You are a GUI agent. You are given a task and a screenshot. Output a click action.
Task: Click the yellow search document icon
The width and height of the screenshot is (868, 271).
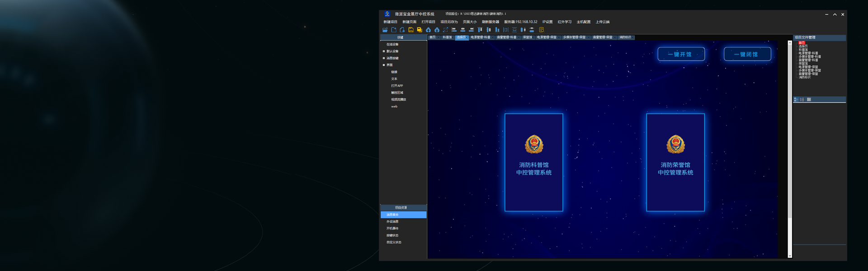pyautogui.click(x=541, y=30)
